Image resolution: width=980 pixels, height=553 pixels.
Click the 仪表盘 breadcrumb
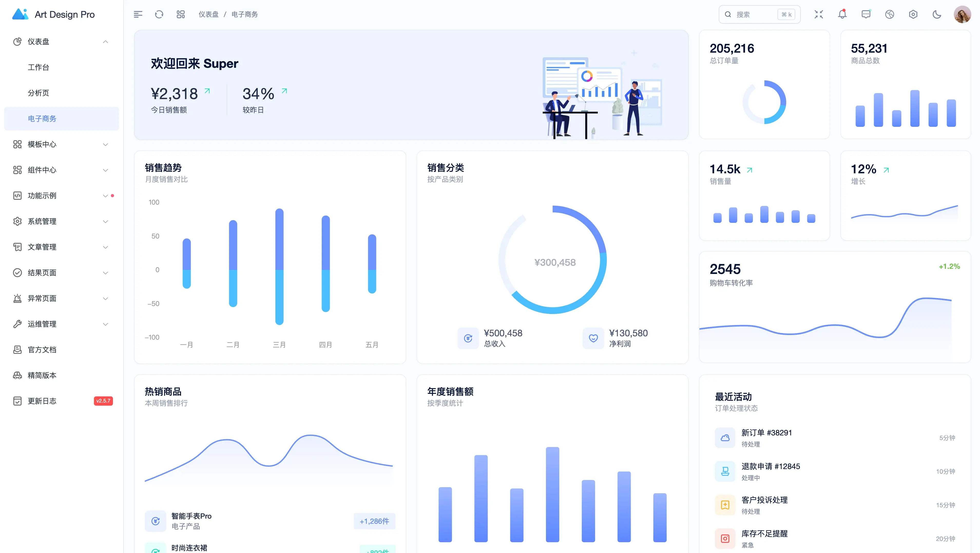pyautogui.click(x=208, y=14)
